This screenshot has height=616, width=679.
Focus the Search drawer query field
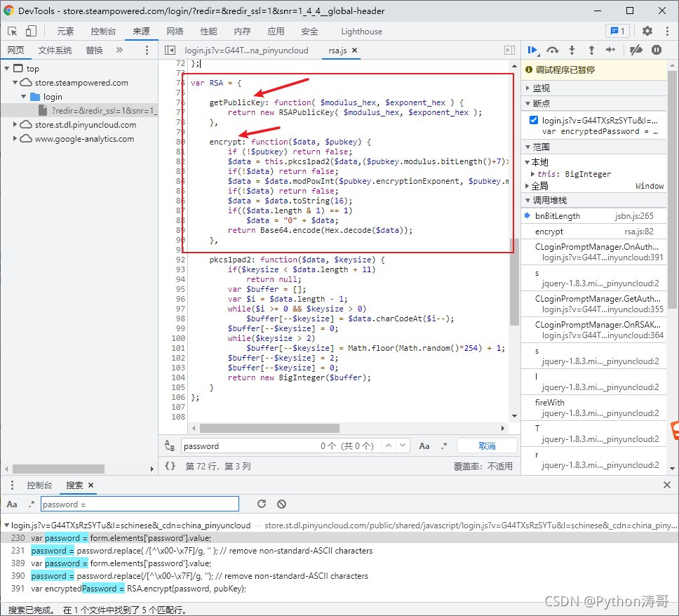click(140, 504)
